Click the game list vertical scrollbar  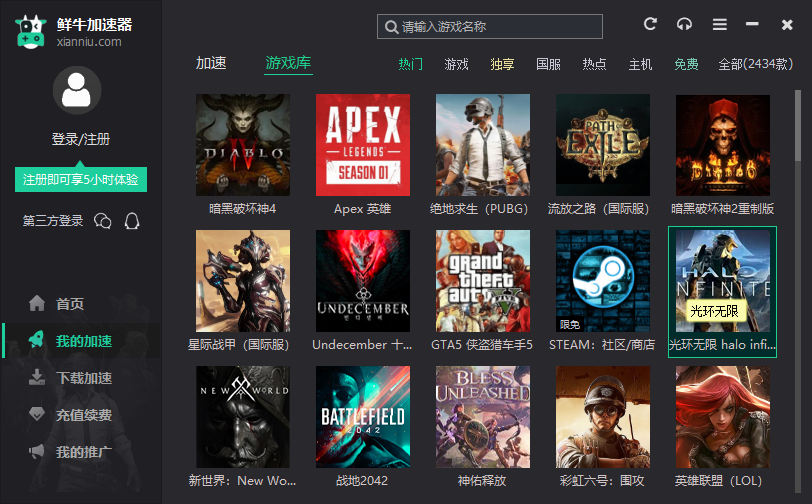tap(798, 290)
